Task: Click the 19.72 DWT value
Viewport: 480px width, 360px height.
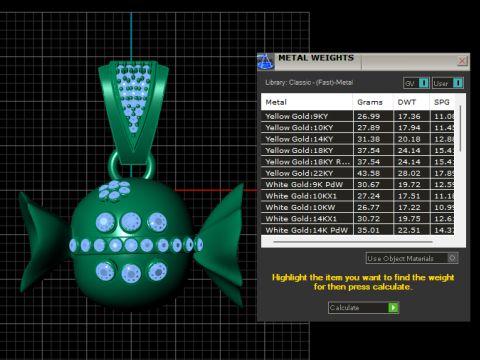Action: coord(409,185)
